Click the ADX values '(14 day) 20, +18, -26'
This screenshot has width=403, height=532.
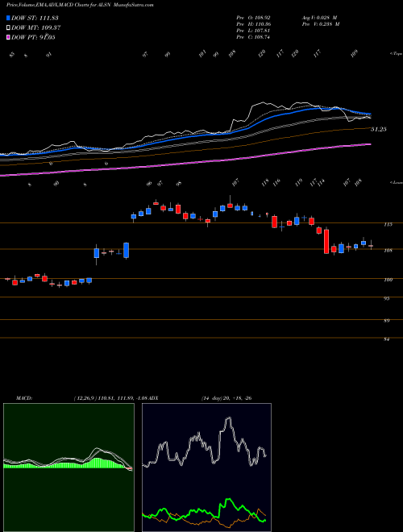tap(226, 398)
